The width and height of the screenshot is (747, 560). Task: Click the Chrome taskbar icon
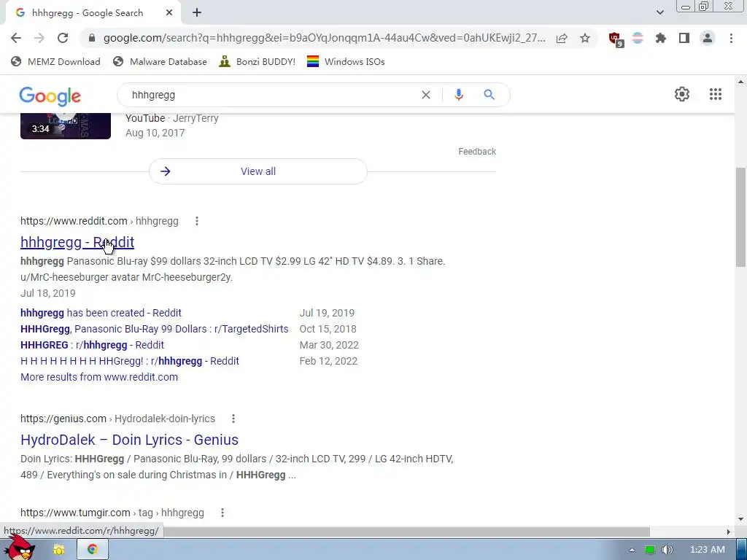point(93,550)
